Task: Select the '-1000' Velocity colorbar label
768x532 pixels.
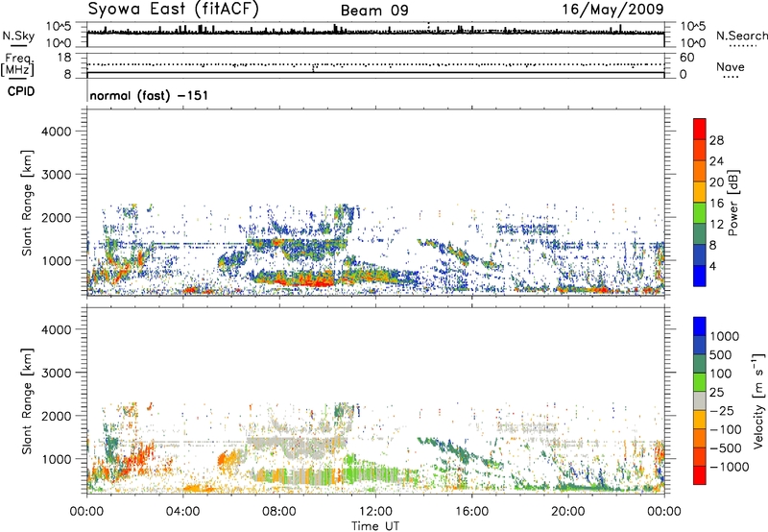Action: point(729,467)
